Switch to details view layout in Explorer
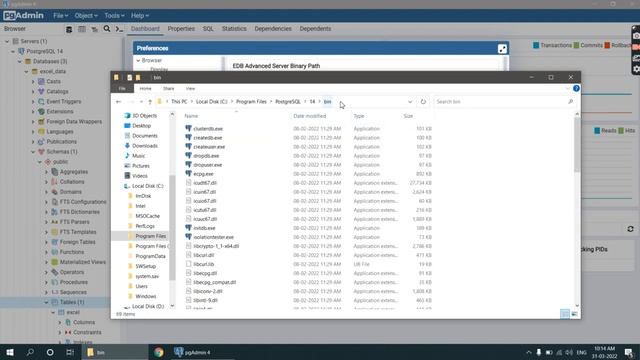The image size is (640, 360). click(x=565, y=314)
